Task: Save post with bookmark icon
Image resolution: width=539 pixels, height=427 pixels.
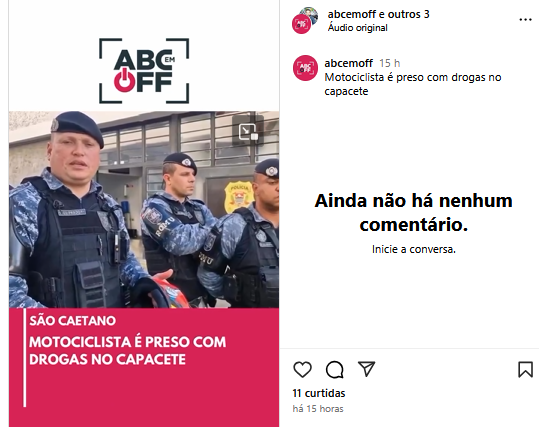Action: 526,370
